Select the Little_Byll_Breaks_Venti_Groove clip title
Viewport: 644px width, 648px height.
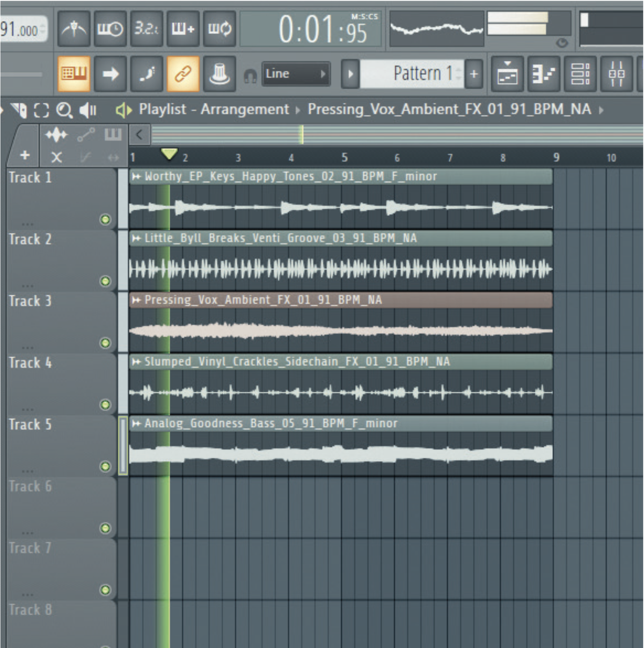281,238
